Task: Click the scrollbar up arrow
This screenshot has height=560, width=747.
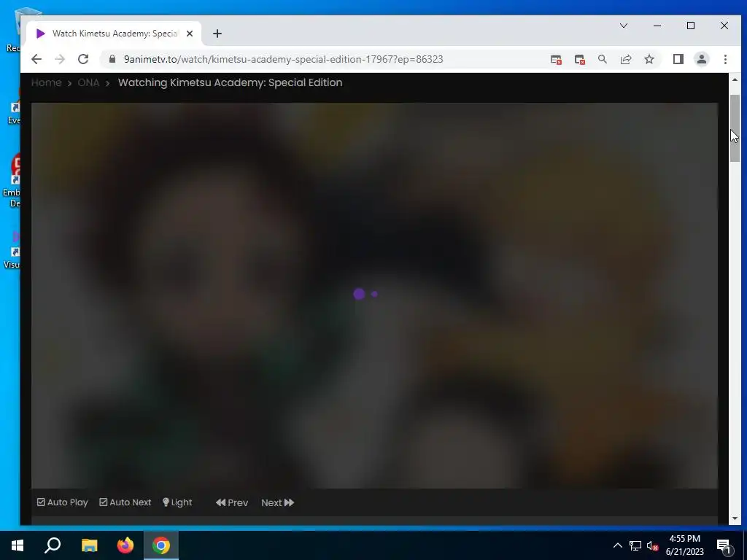Action: [735, 79]
